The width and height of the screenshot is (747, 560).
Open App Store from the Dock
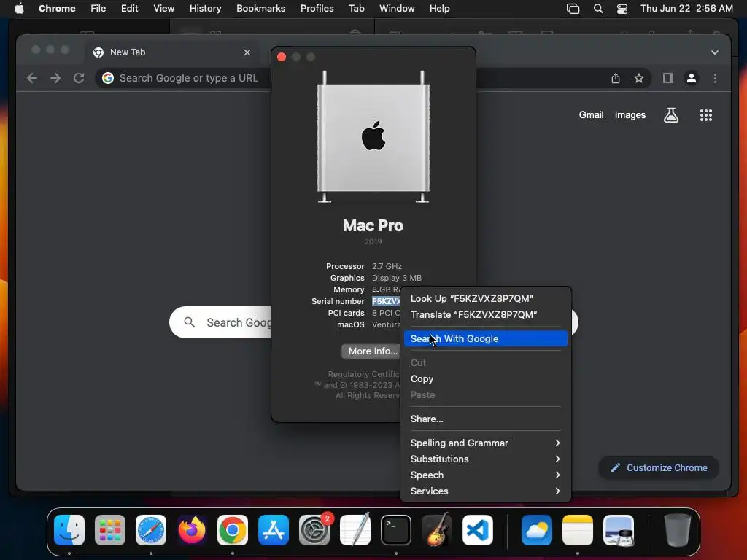274,530
